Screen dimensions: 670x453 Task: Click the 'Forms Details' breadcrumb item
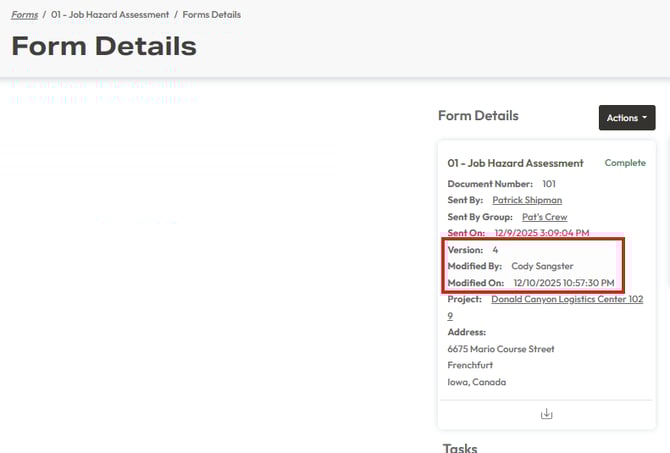click(x=211, y=15)
